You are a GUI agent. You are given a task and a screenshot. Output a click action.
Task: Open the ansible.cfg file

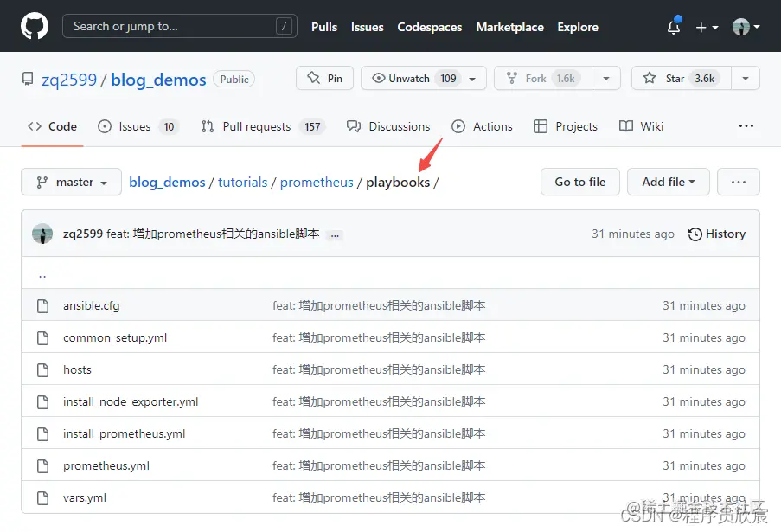click(x=91, y=305)
